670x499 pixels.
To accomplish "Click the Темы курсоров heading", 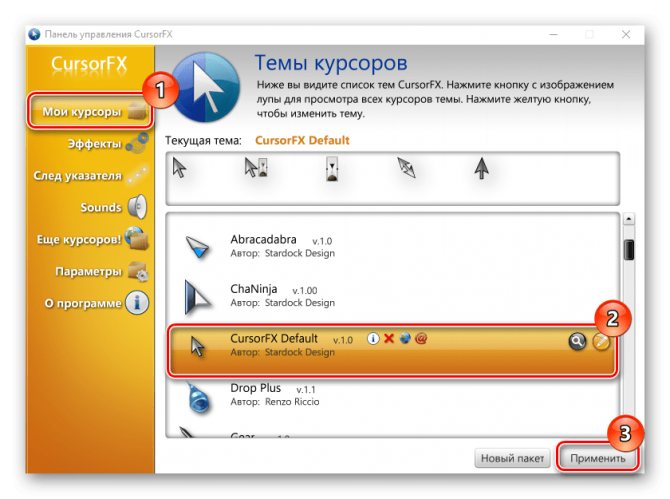I will pyautogui.click(x=331, y=63).
